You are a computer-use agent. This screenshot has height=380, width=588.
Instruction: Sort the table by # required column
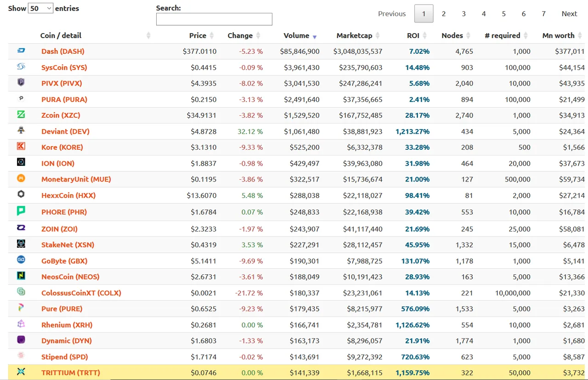click(506, 35)
